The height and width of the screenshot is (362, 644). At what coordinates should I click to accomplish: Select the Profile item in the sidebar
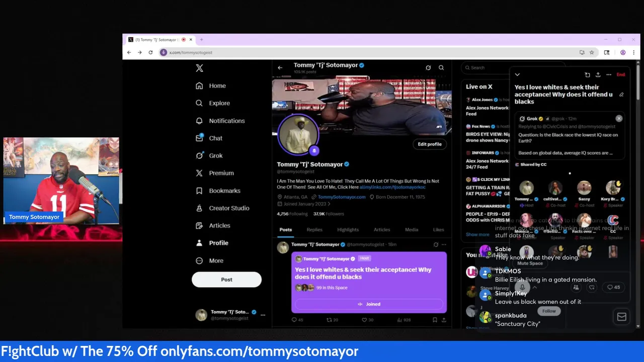pos(212,243)
